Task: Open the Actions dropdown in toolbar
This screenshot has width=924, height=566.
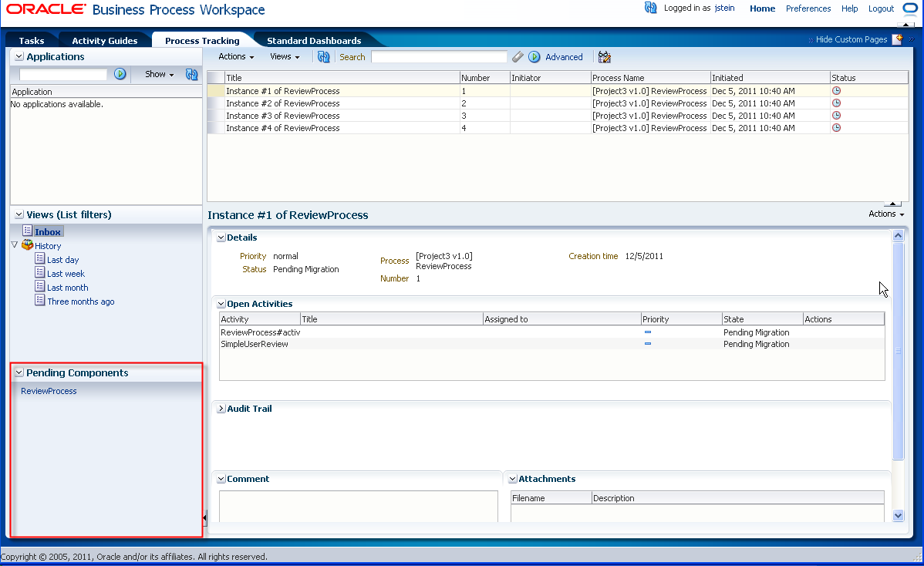Action: click(236, 56)
